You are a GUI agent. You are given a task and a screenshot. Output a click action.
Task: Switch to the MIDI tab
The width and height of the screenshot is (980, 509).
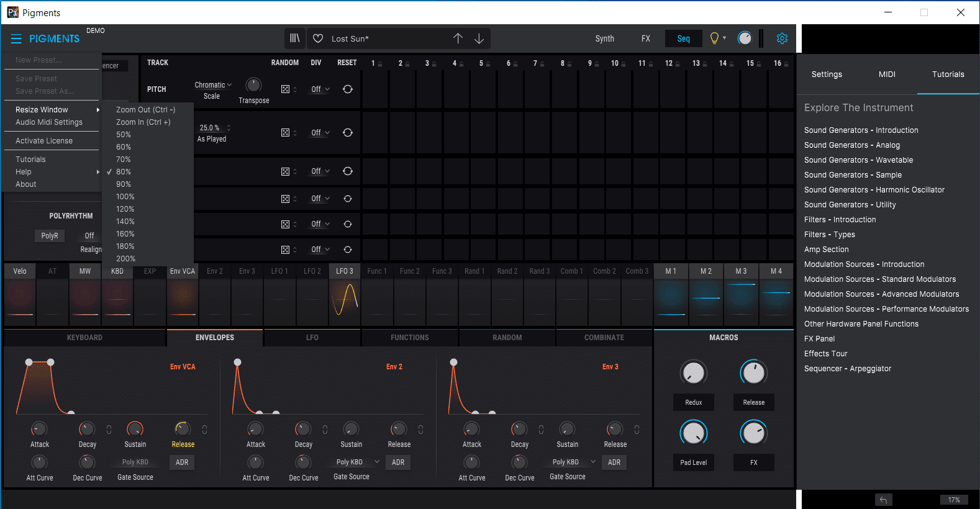click(887, 74)
